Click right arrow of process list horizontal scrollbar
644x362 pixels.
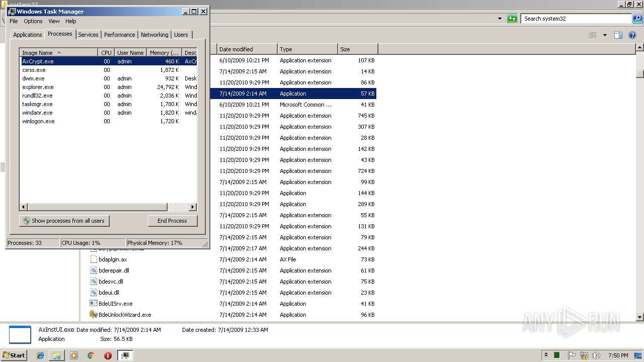(192, 207)
